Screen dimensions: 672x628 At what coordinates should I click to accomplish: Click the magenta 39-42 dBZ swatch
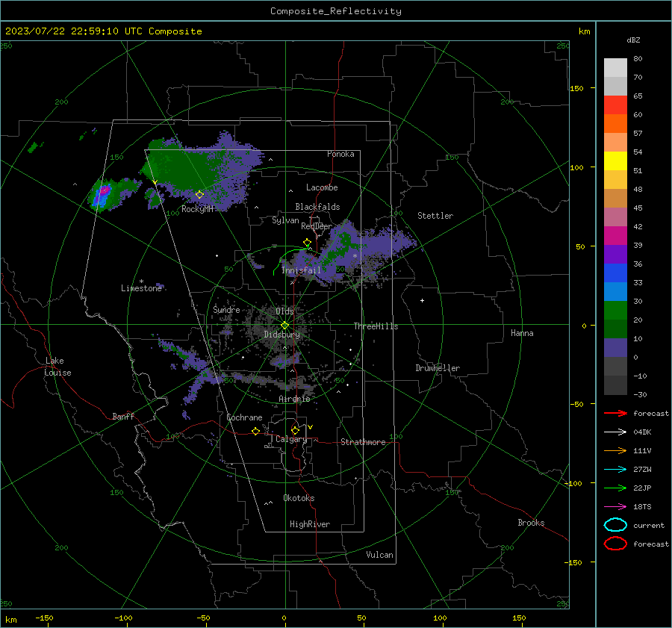pos(615,235)
